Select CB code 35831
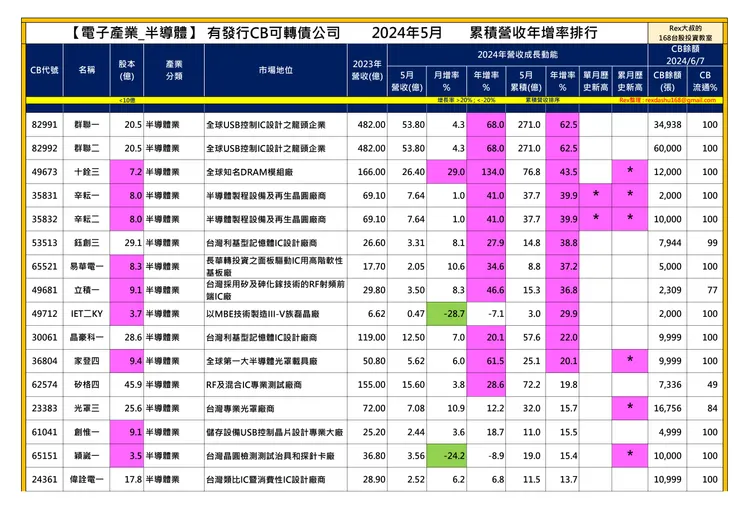Viewport: 740px width, 523px height. [44, 195]
